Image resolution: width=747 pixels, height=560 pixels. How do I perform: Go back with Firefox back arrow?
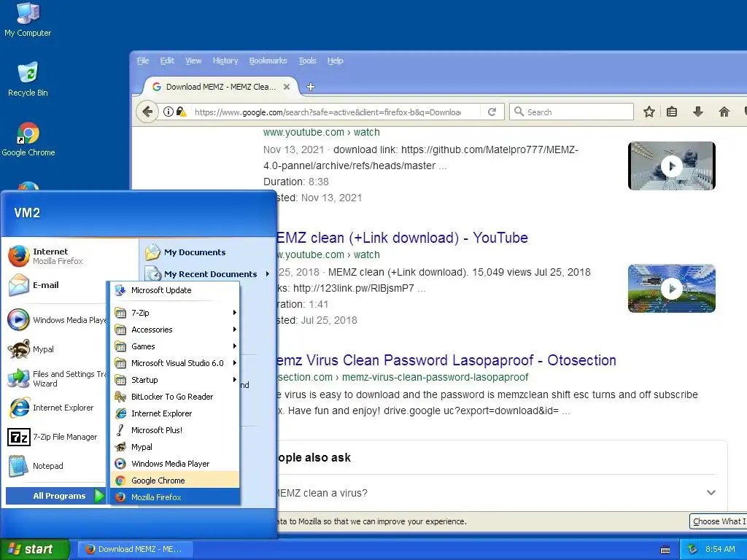pyautogui.click(x=147, y=112)
